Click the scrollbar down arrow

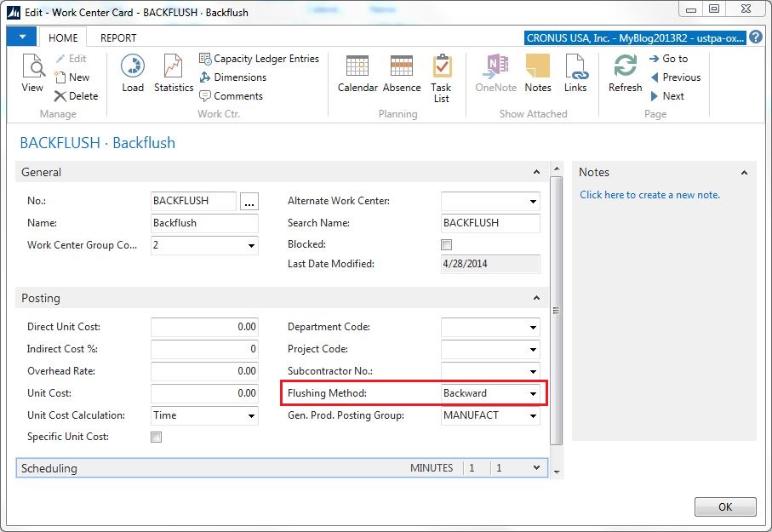557,472
